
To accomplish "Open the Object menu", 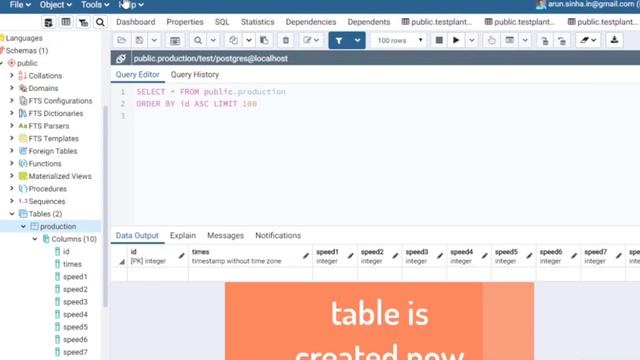I will point(56,5).
